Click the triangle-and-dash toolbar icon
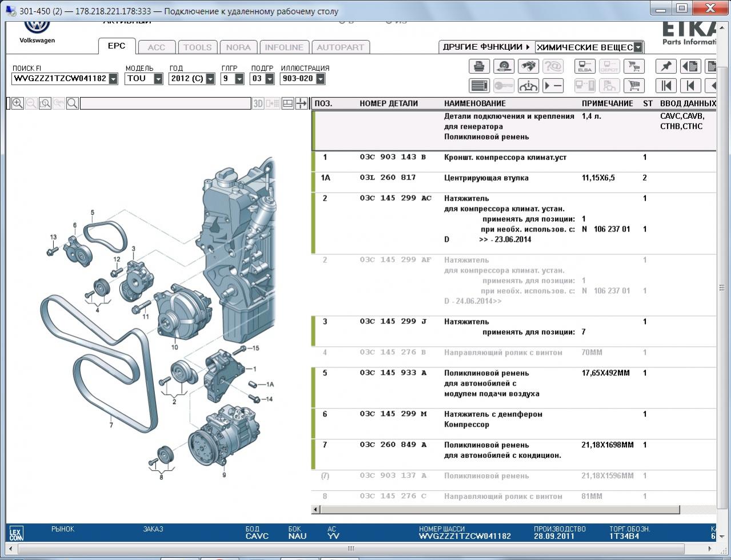 click(553, 86)
